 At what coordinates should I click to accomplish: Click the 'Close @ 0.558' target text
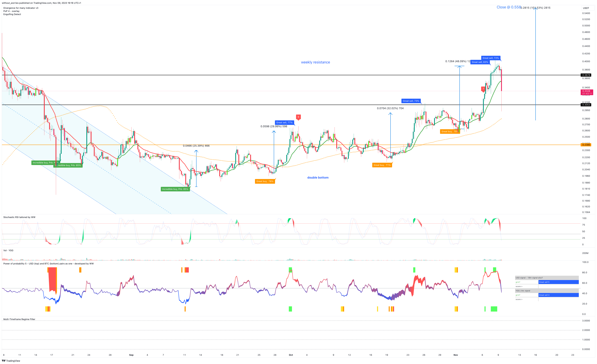(x=509, y=7)
